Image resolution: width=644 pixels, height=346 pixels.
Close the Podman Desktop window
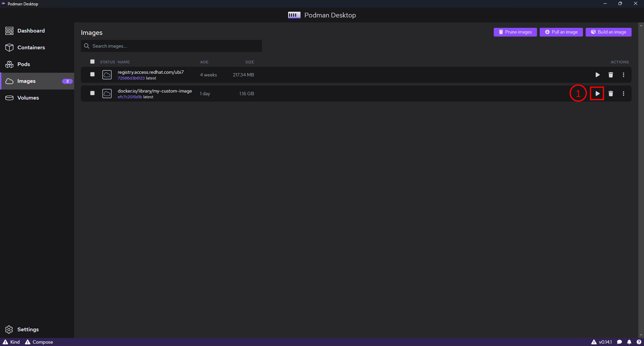636,4
